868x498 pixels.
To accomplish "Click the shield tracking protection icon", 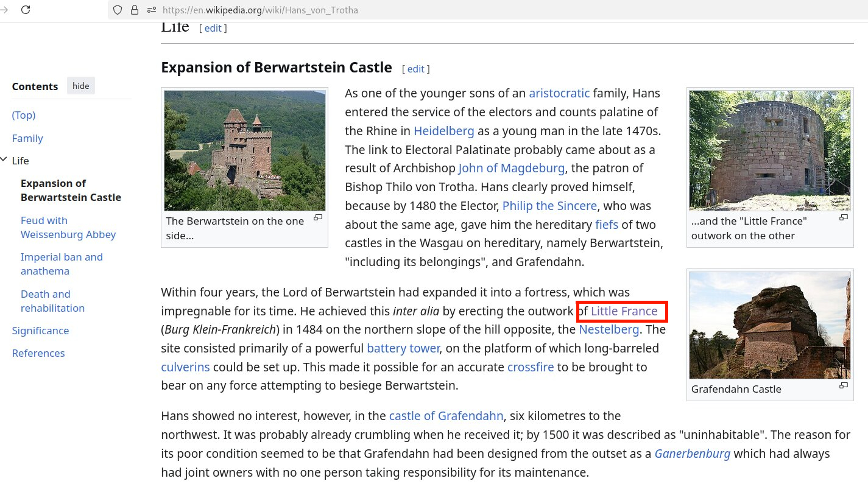I will (x=118, y=10).
